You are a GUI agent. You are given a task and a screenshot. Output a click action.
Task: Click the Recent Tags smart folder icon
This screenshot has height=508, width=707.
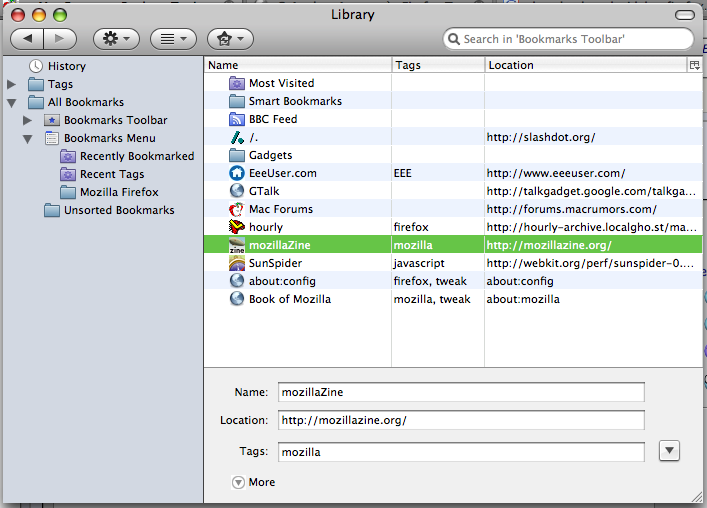(x=68, y=174)
